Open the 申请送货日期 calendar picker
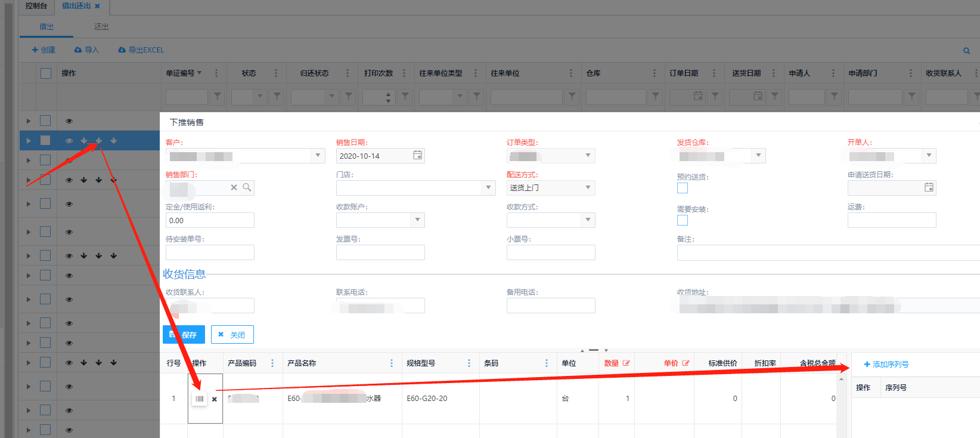The width and height of the screenshot is (980, 438). 929,187
